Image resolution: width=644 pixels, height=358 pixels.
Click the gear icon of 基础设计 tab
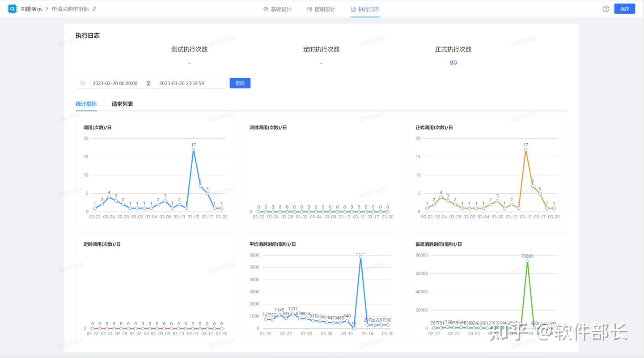click(x=266, y=9)
